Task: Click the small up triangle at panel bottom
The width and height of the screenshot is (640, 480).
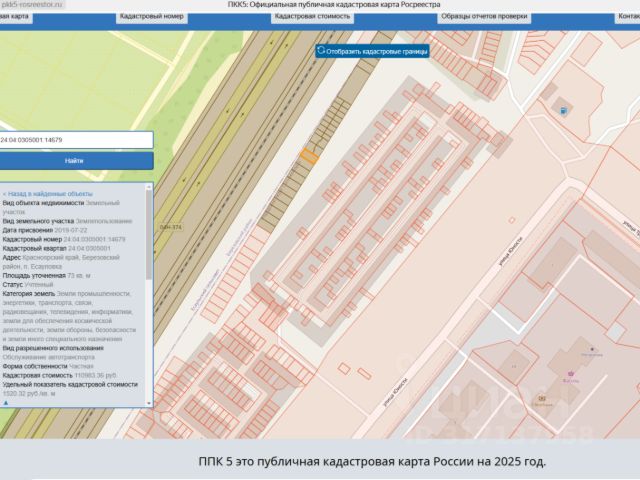Action: point(6,403)
